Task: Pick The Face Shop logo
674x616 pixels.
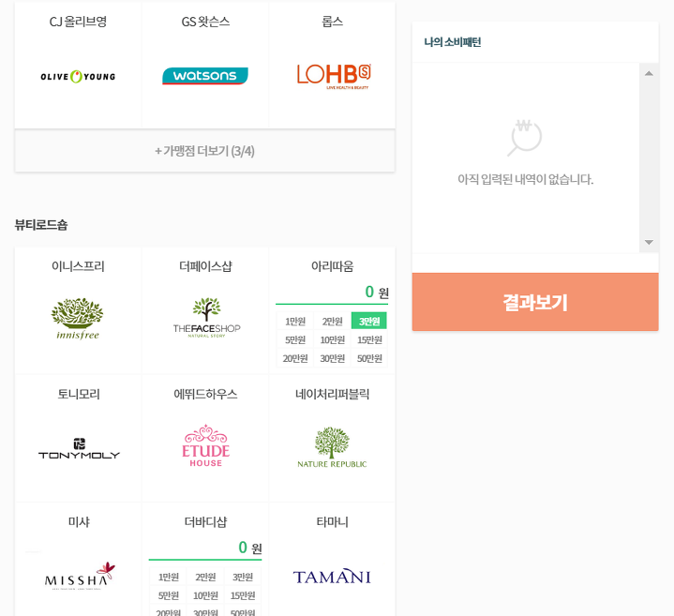Action: 206,318
